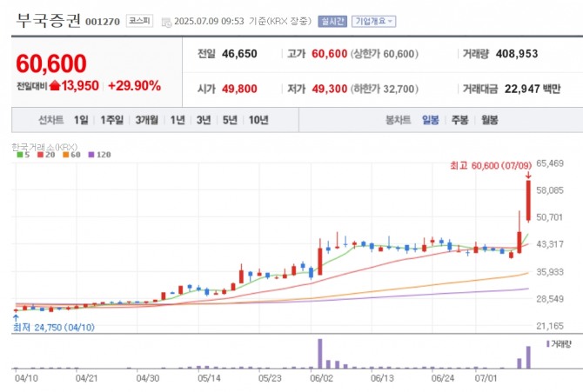Click the purple 120-day average legend swatch
583x392 pixels.
91,155
